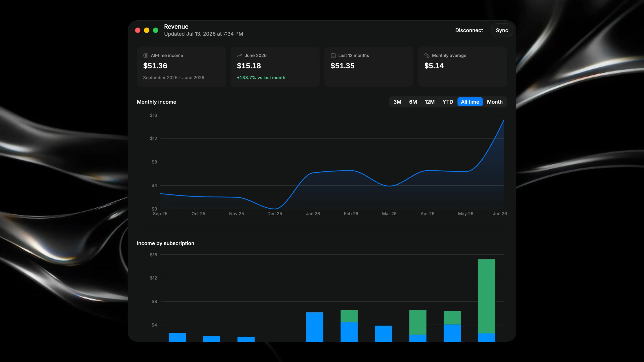Select the 3M time range
The image size is (644, 362).
[397, 102]
